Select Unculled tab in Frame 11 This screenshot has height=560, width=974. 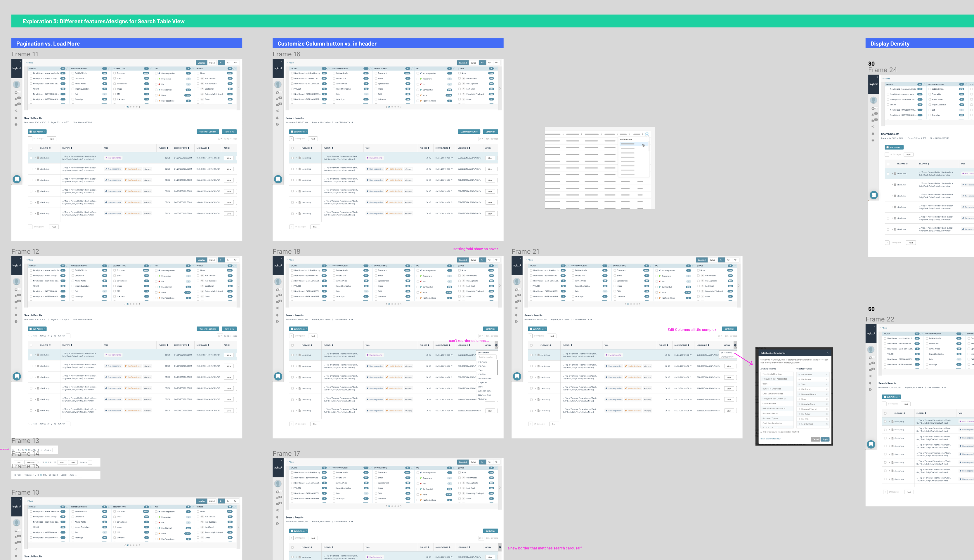click(202, 63)
